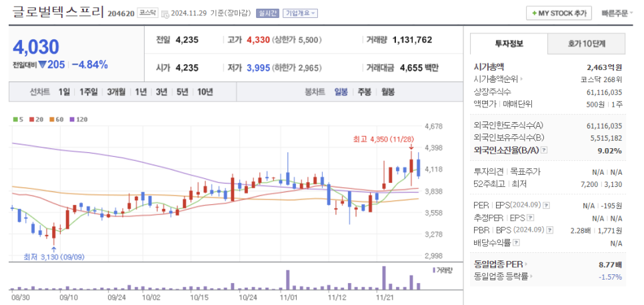Click the 최고 4,350 (11/28) chart marker
This screenshot has width=644, height=305.
[383, 139]
